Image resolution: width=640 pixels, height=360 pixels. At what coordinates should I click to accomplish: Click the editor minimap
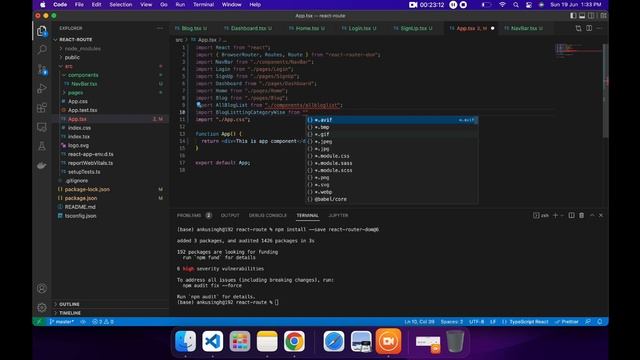click(578, 51)
